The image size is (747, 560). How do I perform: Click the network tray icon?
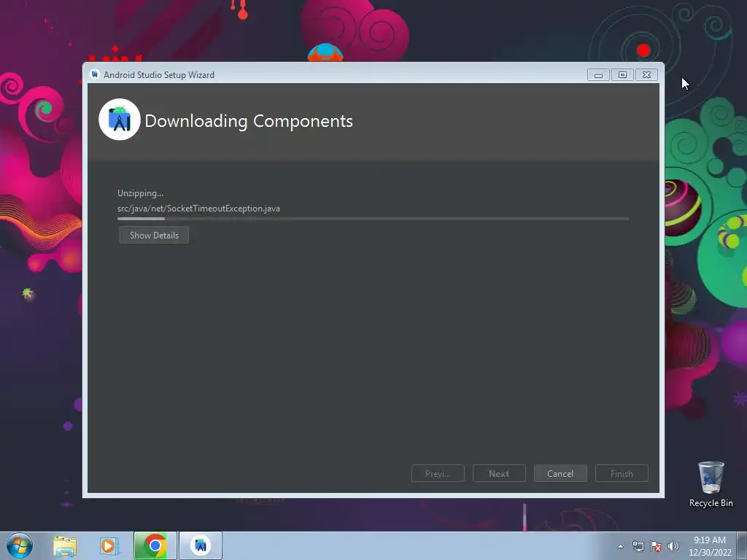point(638,546)
